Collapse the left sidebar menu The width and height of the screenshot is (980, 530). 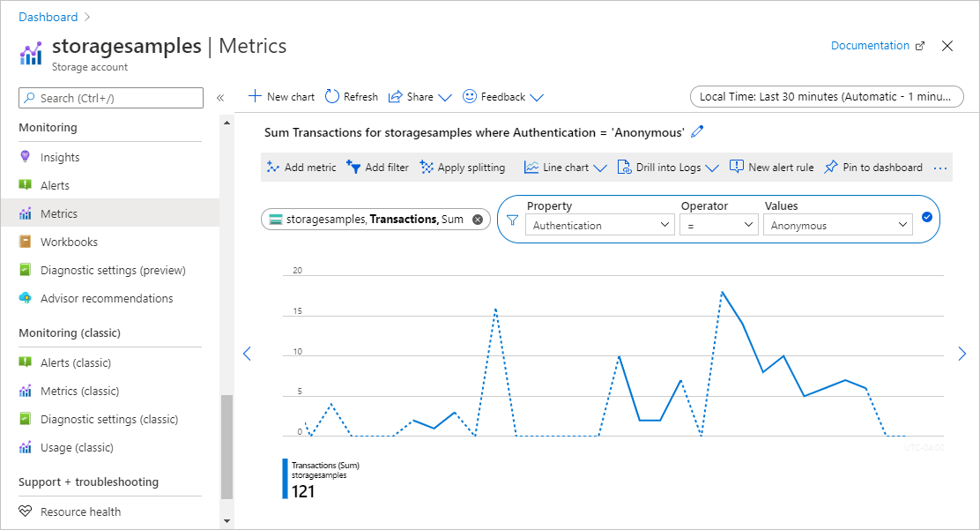pyautogui.click(x=220, y=98)
